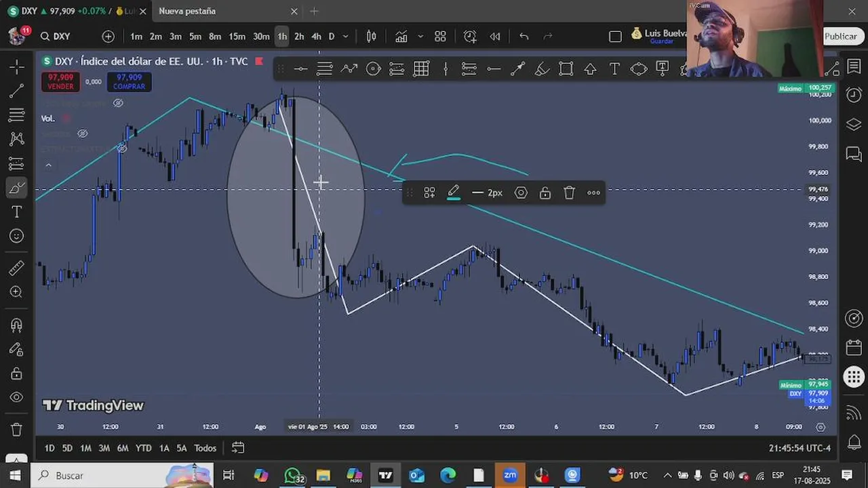Toggle magnet mode
Image resolution: width=868 pixels, height=488 pixels.
click(x=17, y=325)
